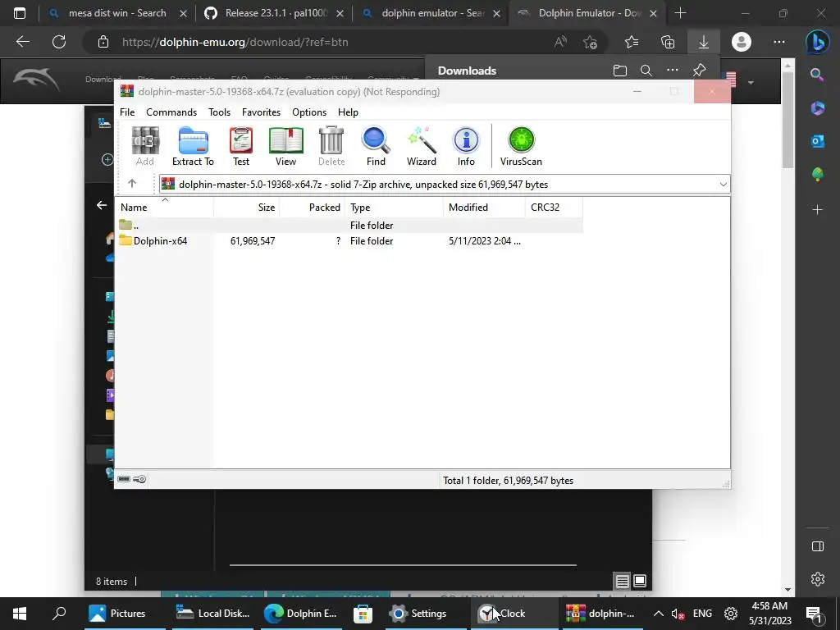Run the Test archive tool
The width and height of the screenshot is (840, 630).
[241, 146]
